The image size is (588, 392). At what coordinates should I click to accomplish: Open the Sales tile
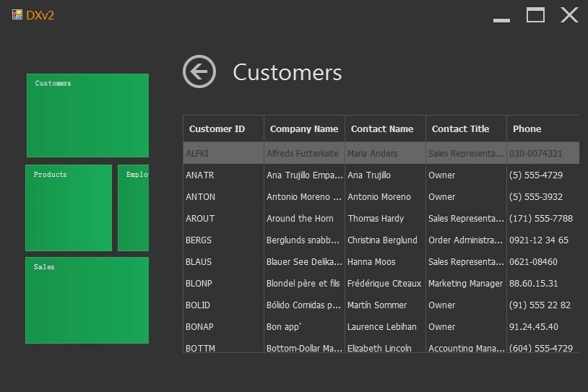[x=87, y=300]
